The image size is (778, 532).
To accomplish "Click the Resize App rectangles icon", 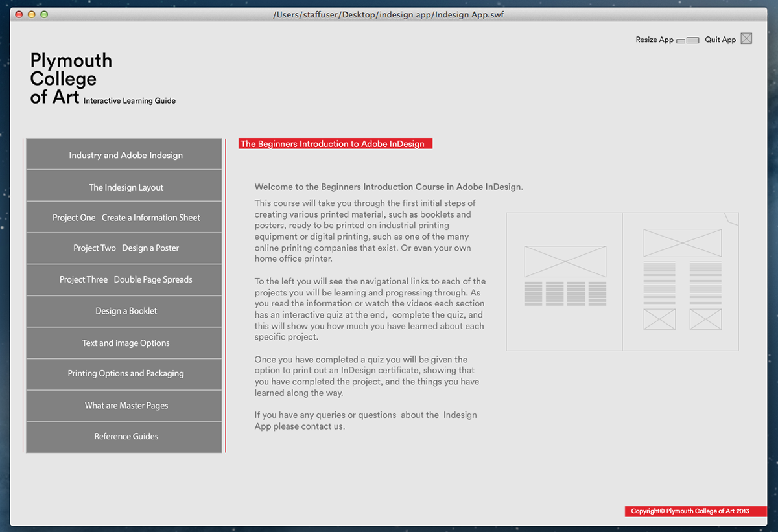I will (688, 40).
